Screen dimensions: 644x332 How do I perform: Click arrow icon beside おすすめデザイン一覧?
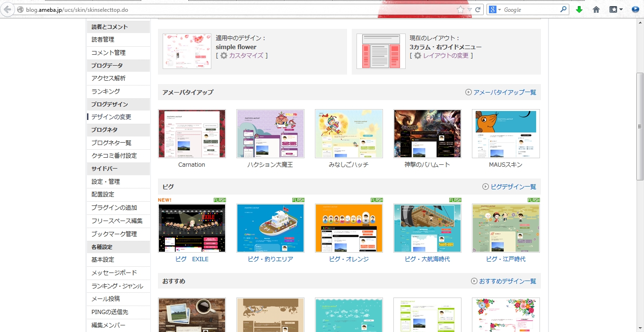click(x=474, y=281)
